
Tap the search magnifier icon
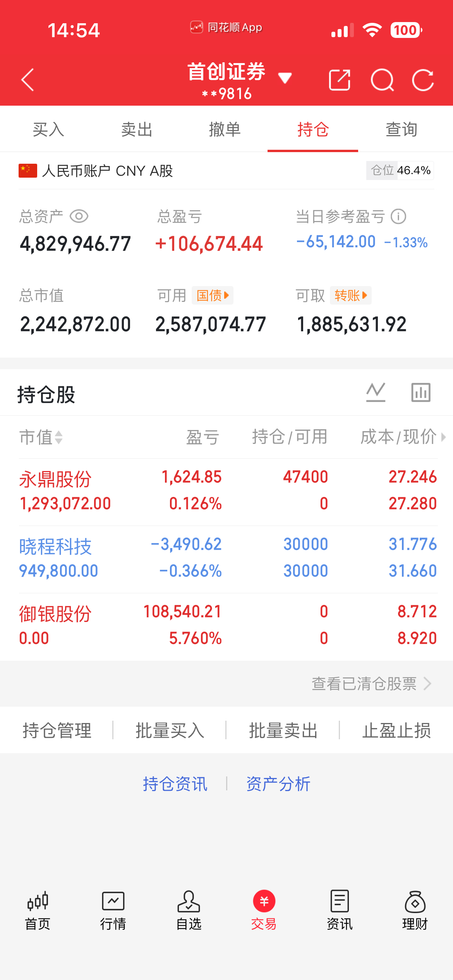coord(382,80)
